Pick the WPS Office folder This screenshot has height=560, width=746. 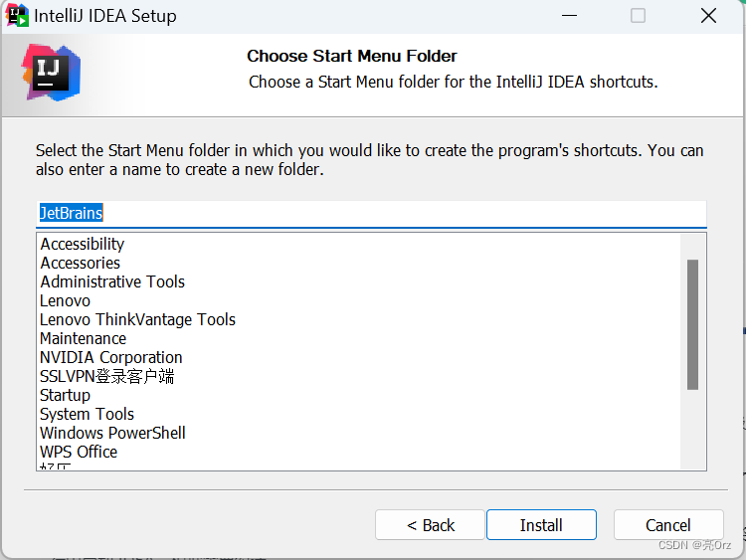[79, 452]
